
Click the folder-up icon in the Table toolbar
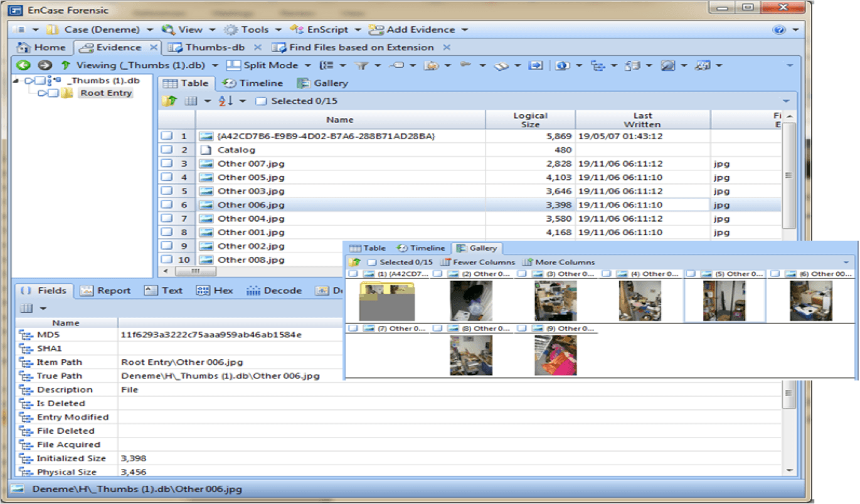tap(169, 101)
